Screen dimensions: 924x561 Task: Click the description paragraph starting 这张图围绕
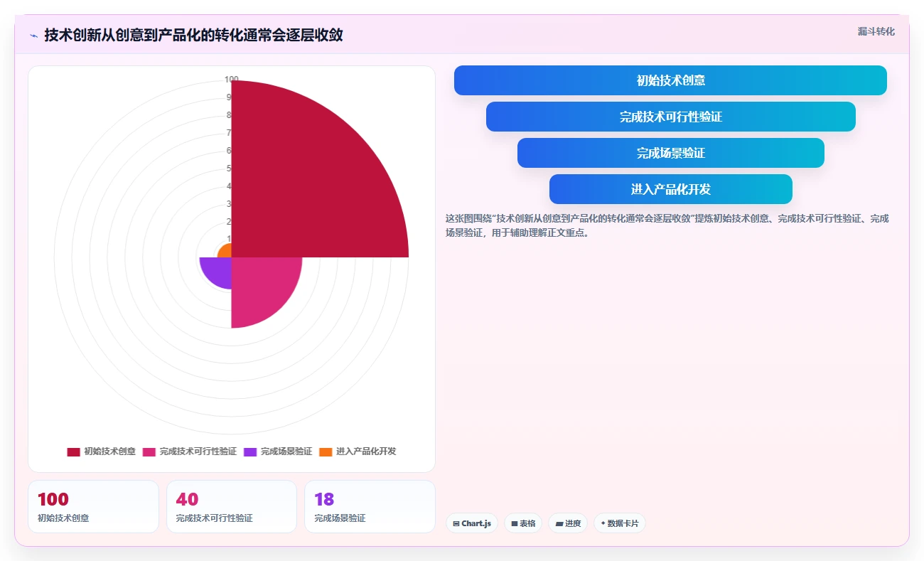coord(667,225)
